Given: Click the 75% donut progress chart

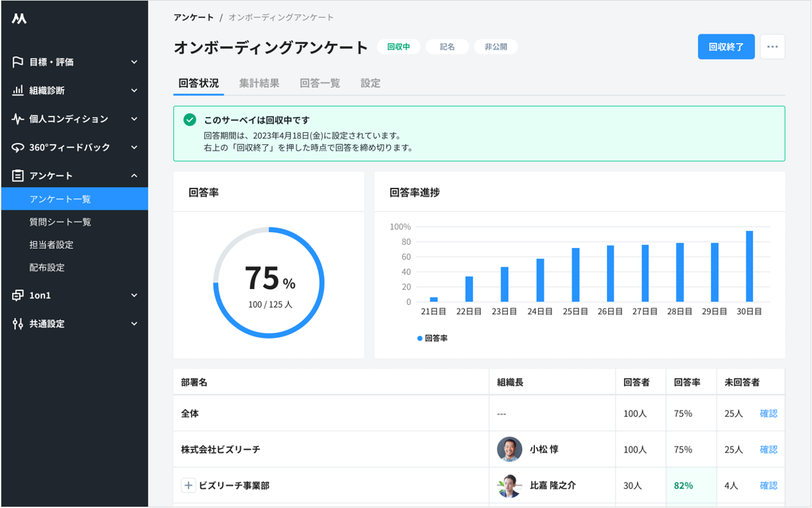Looking at the screenshot, I should [x=268, y=282].
